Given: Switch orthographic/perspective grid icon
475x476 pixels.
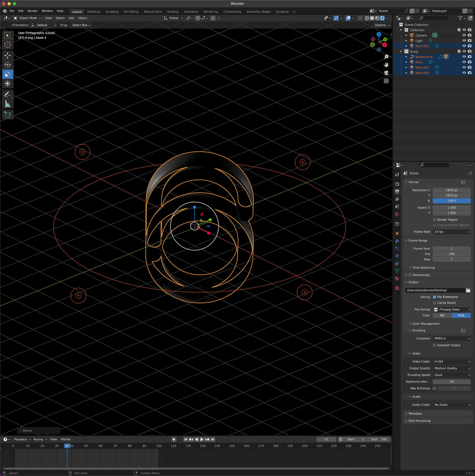Looking at the screenshot, I should (386, 81).
